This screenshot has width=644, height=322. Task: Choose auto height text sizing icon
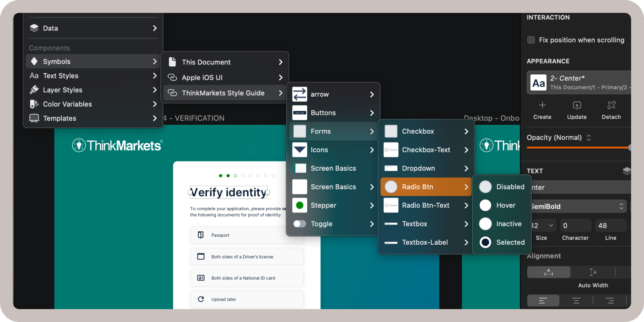pyautogui.click(x=593, y=272)
